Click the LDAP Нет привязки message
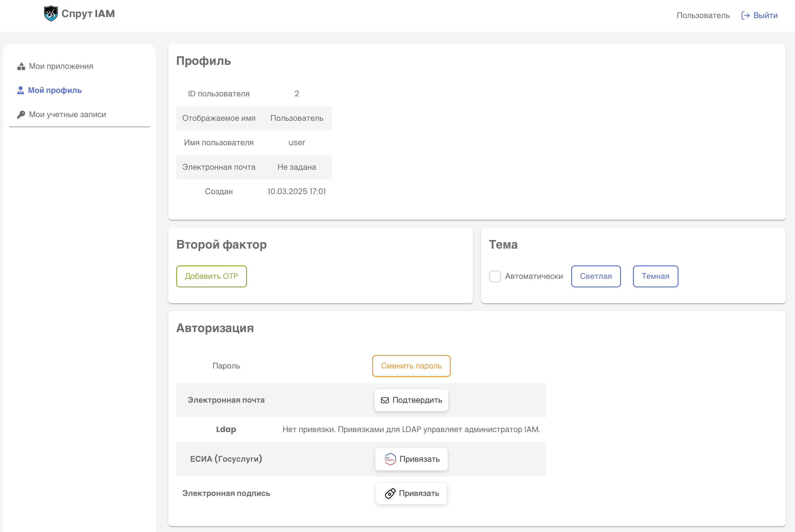 tap(411, 430)
